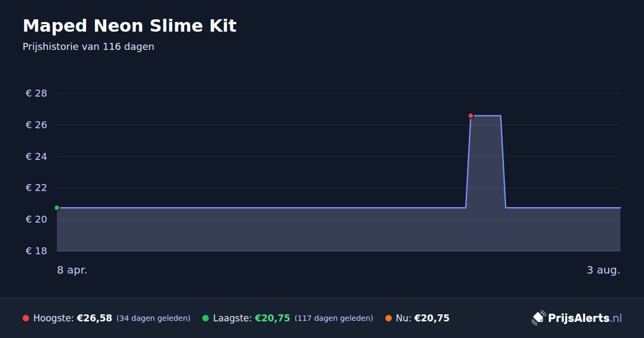Click the Nu €20,75 current price

(431, 318)
